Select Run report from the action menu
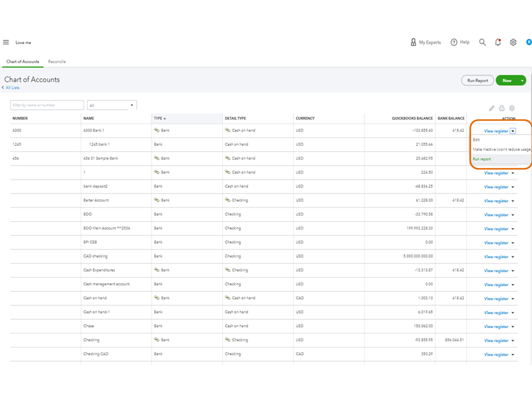 482,159
